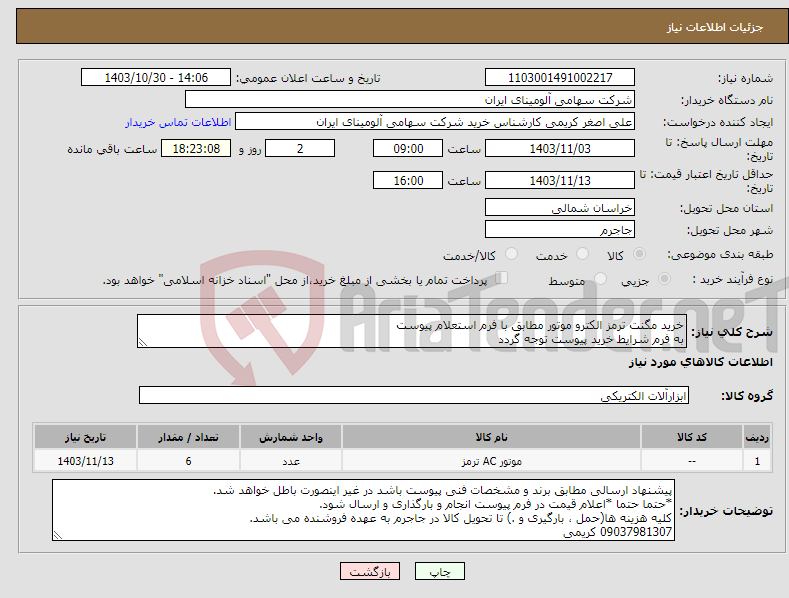
Task: Click the چاپ (print) button
Action: coord(439,571)
